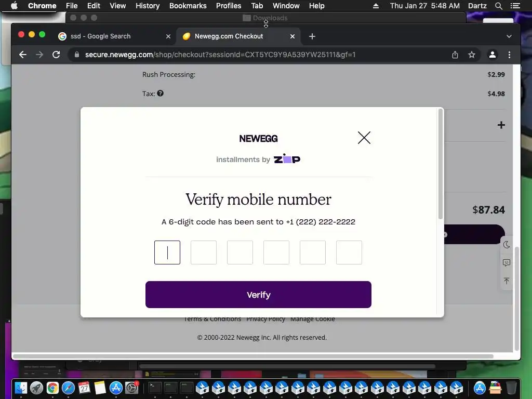Image resolution: width=532 pixels, height=399 pixels.
Task: Close the Zip installments dialog
Action: (364, 138)
